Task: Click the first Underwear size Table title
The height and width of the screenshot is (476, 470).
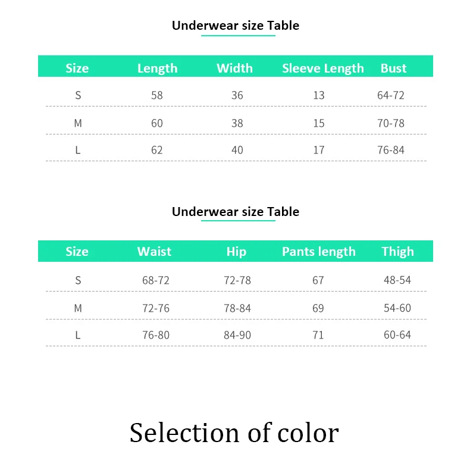Action: pyautogui.click(x=236, y=26)
